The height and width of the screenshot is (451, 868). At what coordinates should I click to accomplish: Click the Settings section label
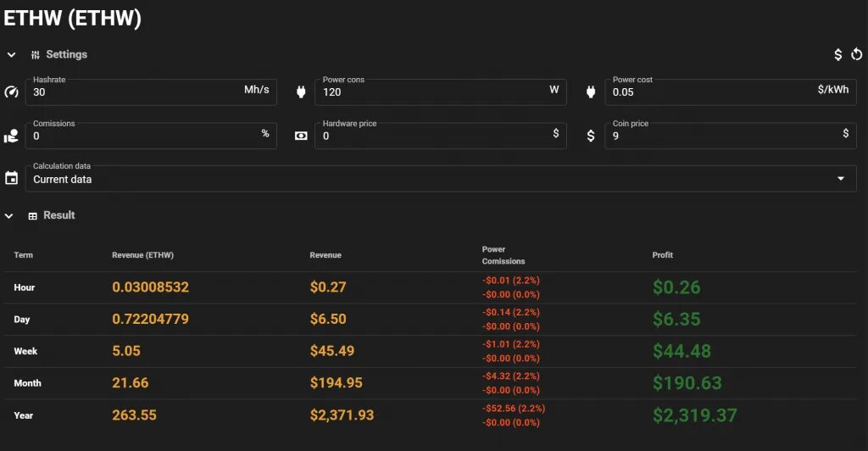coord(66,54)
